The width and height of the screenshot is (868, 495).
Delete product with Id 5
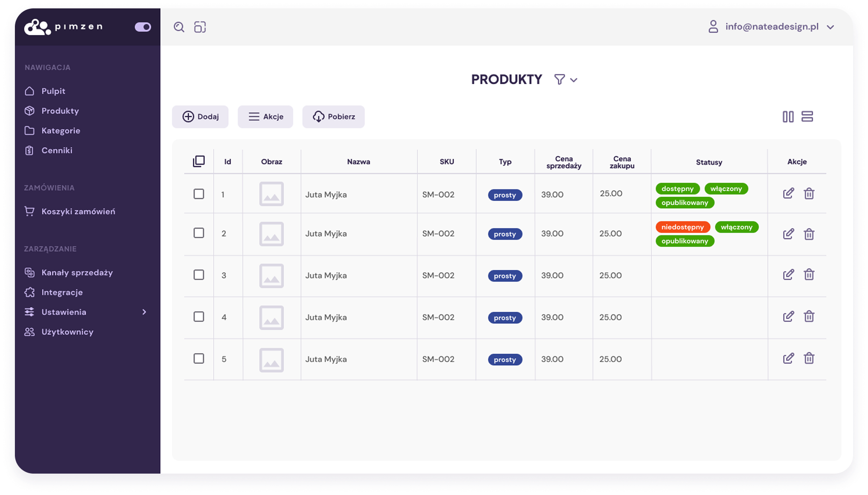(x=809, y=358)
